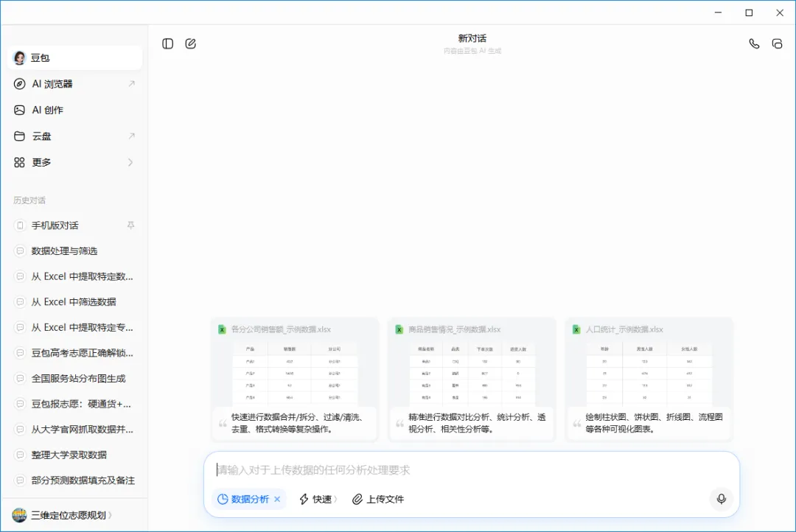Viewport: 796px width, 532px height.
Task: Open the 快速 mode dropdown
Action: (318, 499)
